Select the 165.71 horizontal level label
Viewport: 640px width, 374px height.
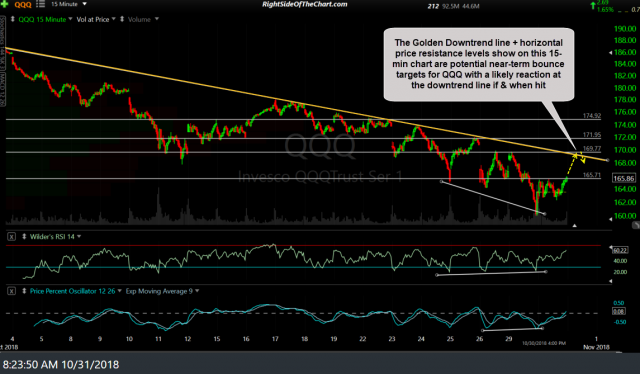[592, 175]
